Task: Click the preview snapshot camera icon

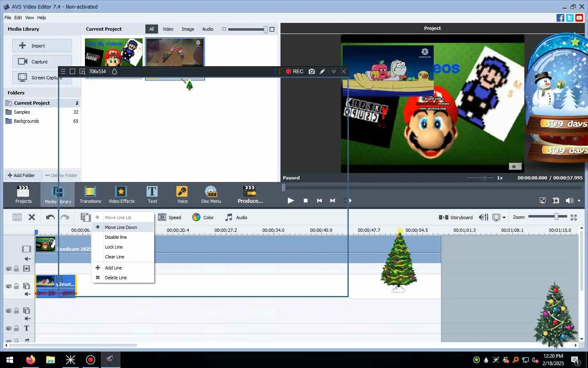Action: point(556,200)
